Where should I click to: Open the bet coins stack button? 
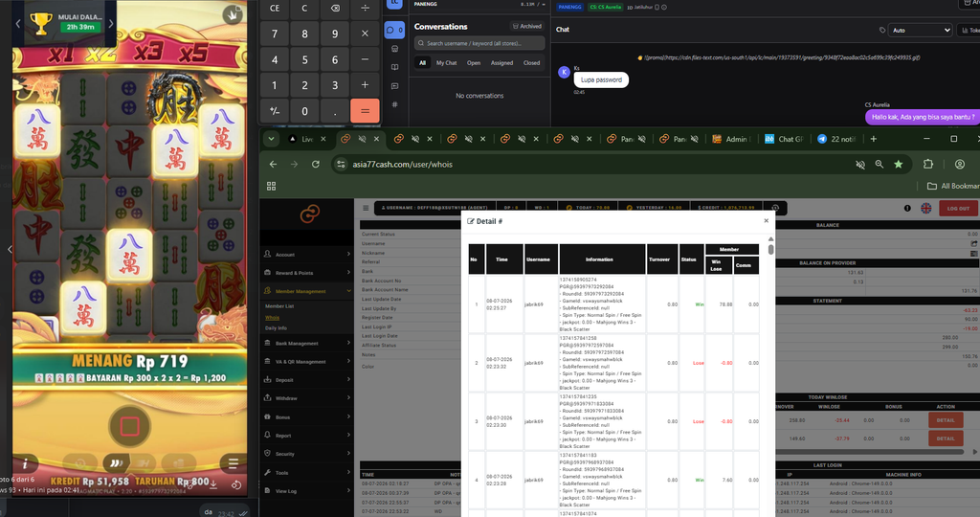(179, 463)
